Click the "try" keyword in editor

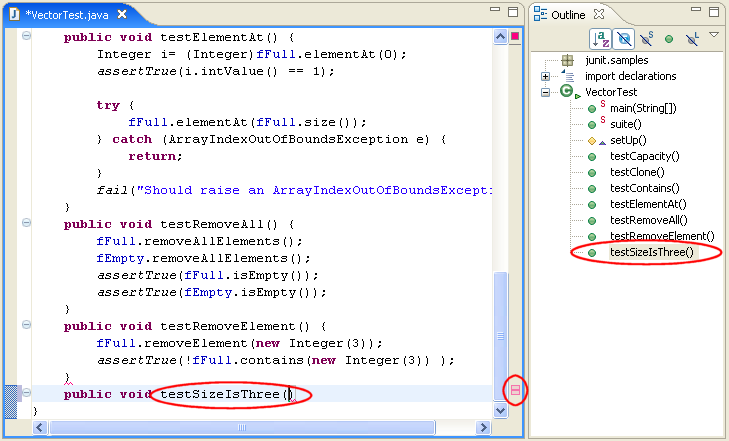[108, 105]
